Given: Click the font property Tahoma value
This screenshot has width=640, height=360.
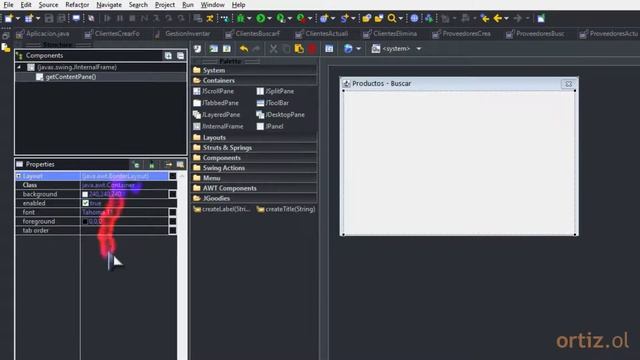Looking at the screenshot, I should [97, 212].
